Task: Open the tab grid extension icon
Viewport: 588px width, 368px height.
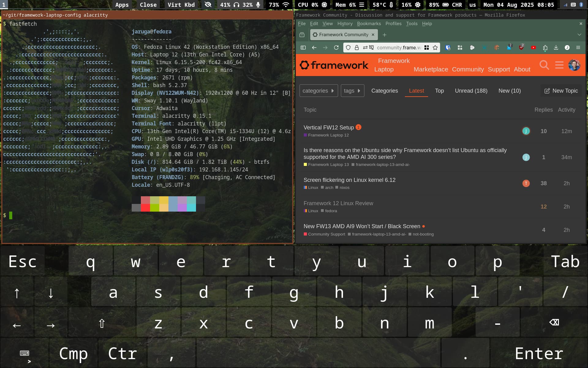Action: pyautogui.click(x=460, y=48)
